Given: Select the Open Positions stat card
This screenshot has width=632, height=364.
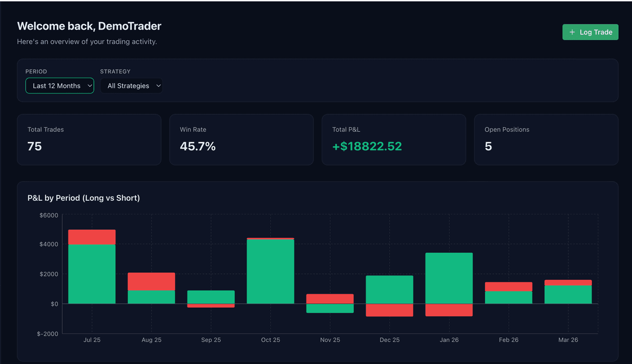Looking at the screenshot, I should [x=546, y=139].
